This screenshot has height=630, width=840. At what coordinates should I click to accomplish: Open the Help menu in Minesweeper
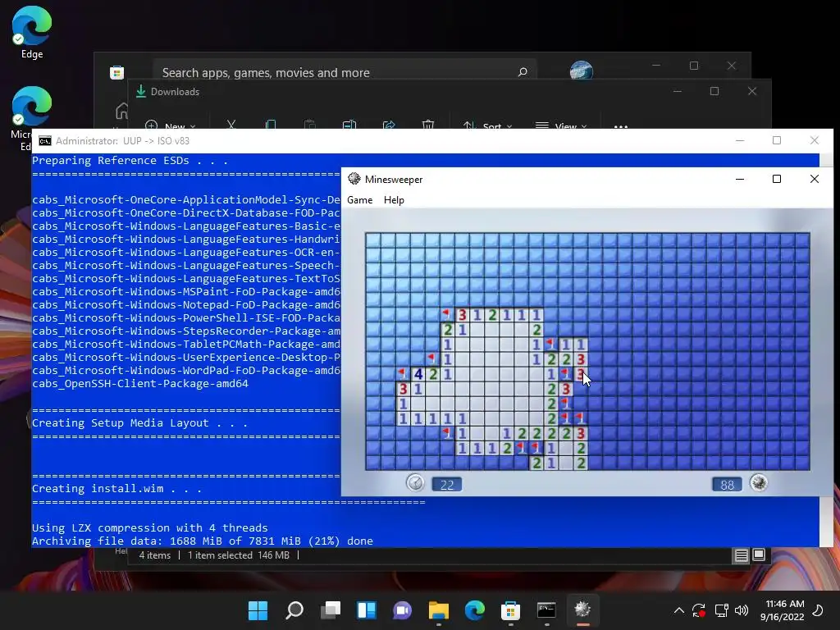click(394, 200)
